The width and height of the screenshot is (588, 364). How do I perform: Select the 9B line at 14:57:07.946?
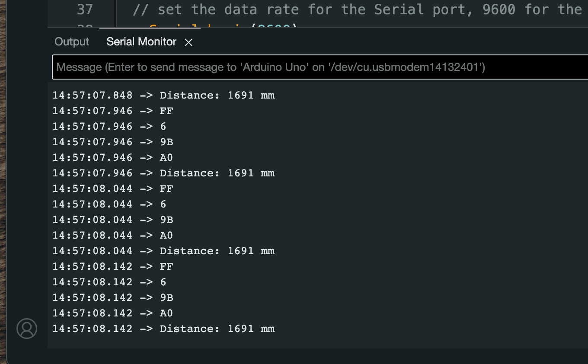pyautogui.click(x=113, y=142)
